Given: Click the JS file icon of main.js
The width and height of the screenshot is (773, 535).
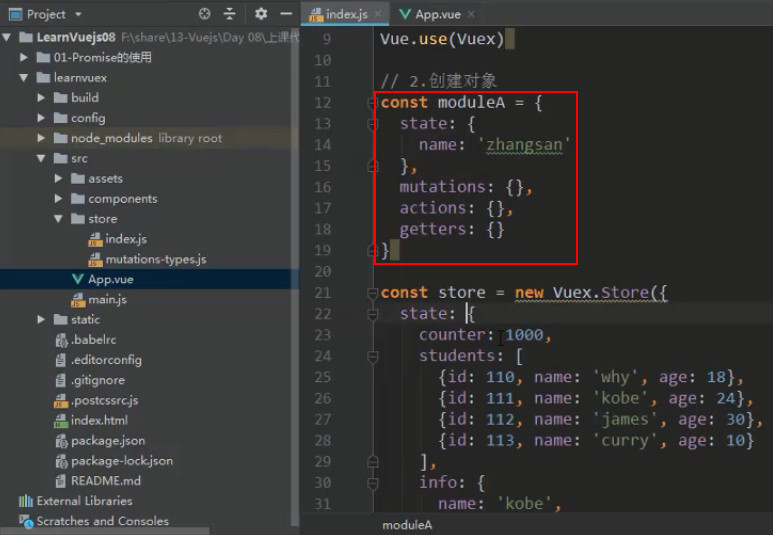Looking at the screenshot, I should [78, 300].
